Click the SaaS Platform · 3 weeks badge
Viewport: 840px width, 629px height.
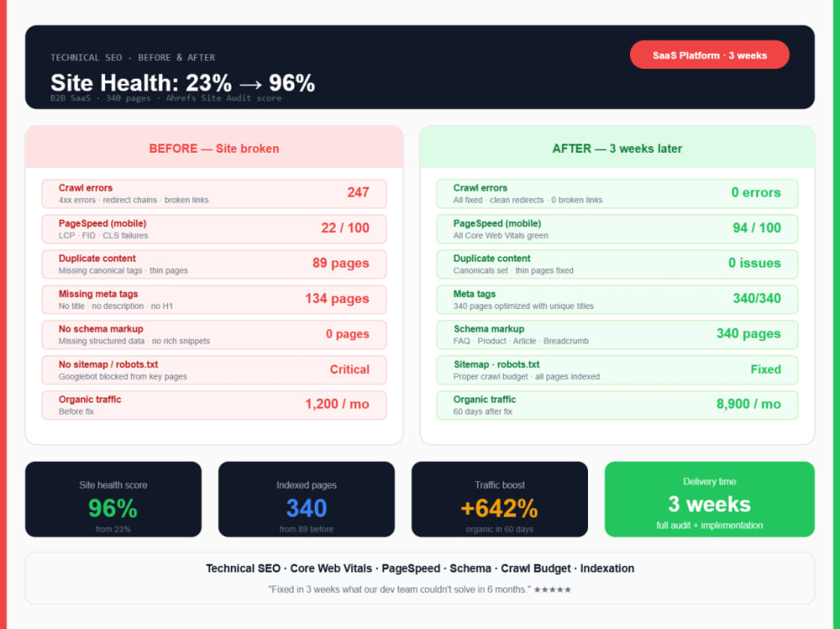pyautogui.click(x=709, y=55)
